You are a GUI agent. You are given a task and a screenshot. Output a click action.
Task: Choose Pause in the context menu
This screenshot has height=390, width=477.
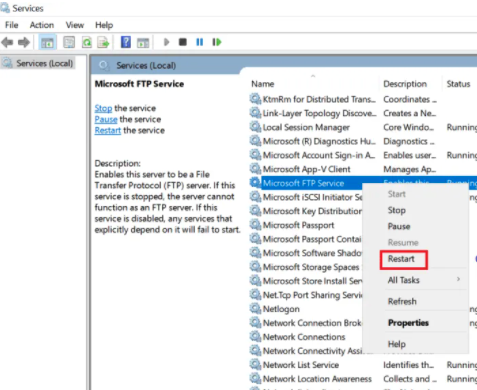pos(399,226)
